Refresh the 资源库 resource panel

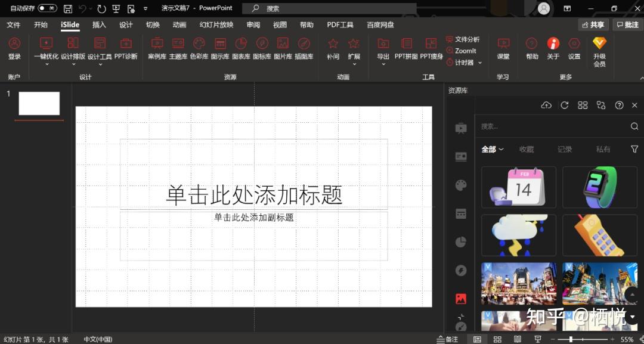pyautogui.click(x=565, y=105)
